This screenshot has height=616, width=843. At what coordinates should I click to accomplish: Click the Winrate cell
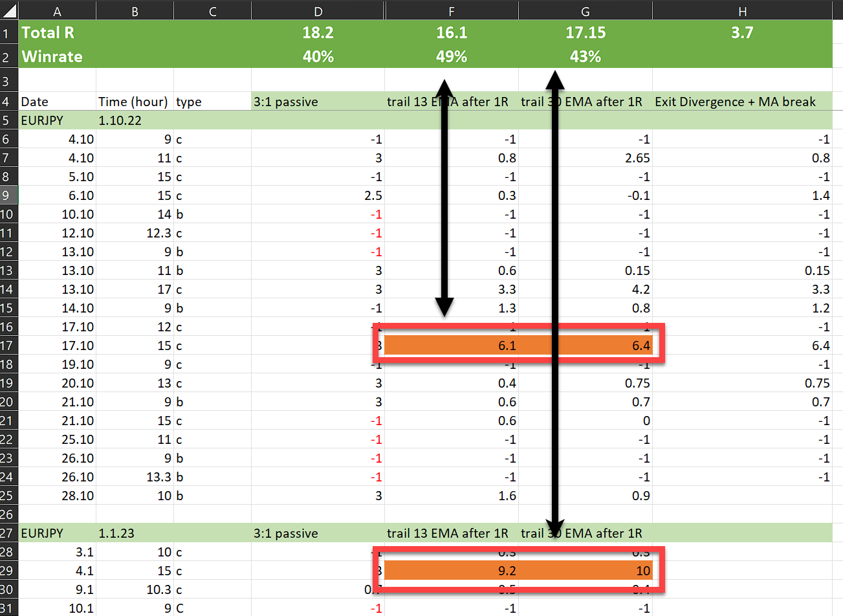(57, 56)
